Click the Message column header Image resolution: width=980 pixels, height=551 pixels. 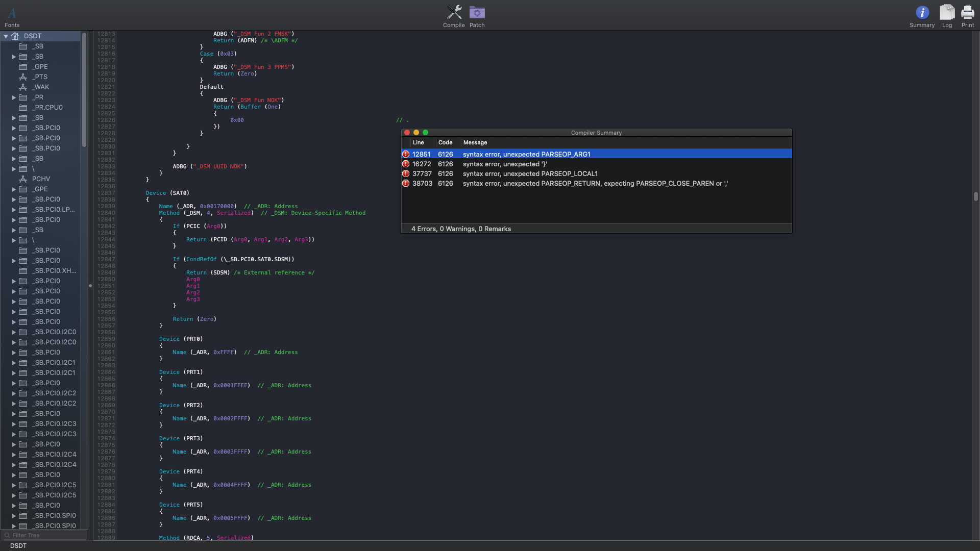tap(475, 142)
